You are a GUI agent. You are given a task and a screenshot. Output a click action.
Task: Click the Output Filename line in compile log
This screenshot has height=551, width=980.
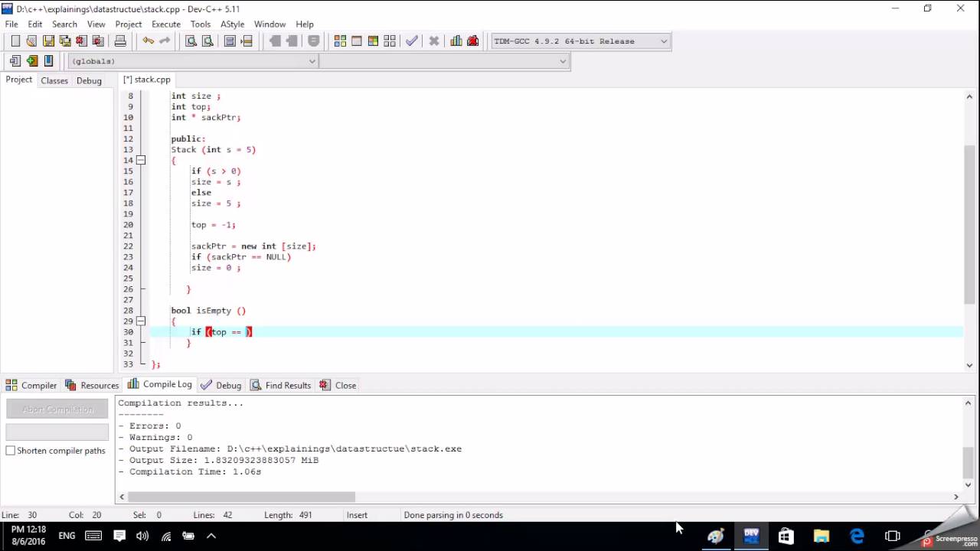point(290,449)
